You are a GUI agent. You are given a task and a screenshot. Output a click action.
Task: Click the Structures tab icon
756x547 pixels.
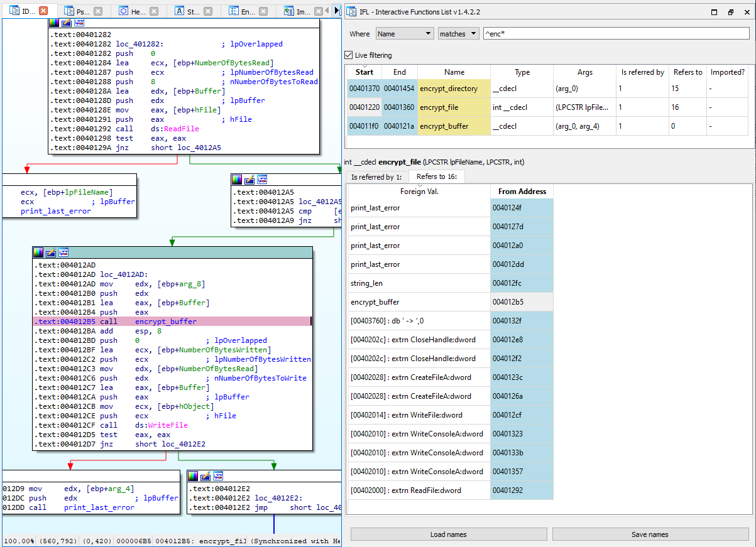(180, 11)
